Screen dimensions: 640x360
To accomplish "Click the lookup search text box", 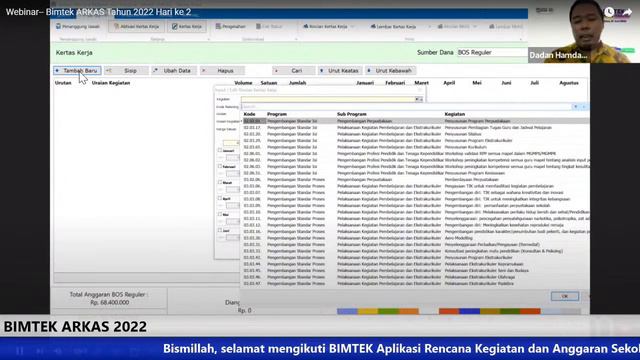I will 406,107.
